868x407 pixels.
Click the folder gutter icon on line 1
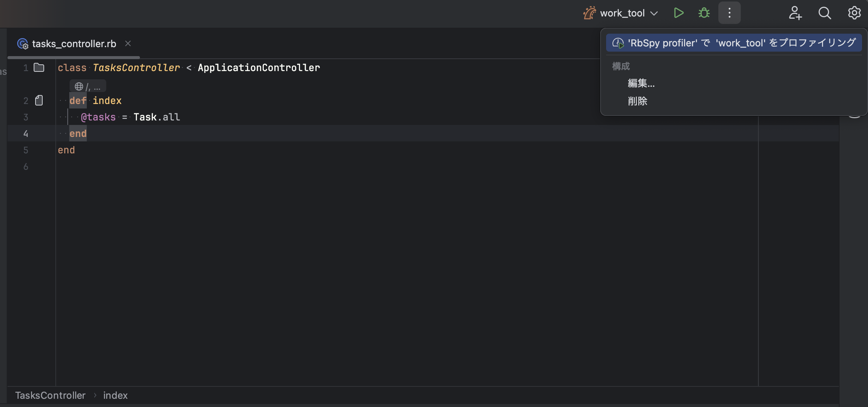coord(39,68)
